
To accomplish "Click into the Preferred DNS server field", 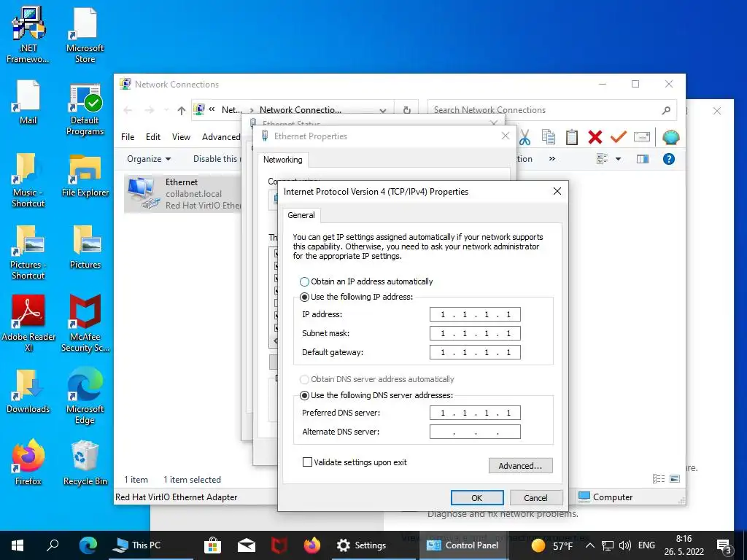I will coord(475,413).
